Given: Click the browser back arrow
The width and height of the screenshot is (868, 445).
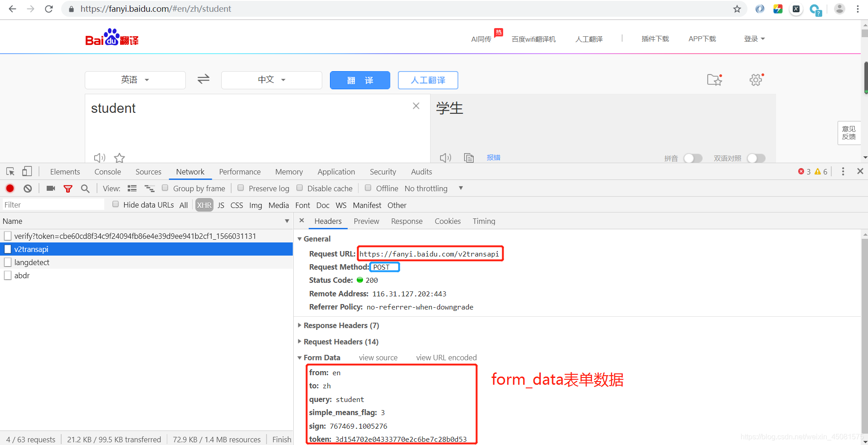Looking at the screenshot, I should click(x=12, y=9).
